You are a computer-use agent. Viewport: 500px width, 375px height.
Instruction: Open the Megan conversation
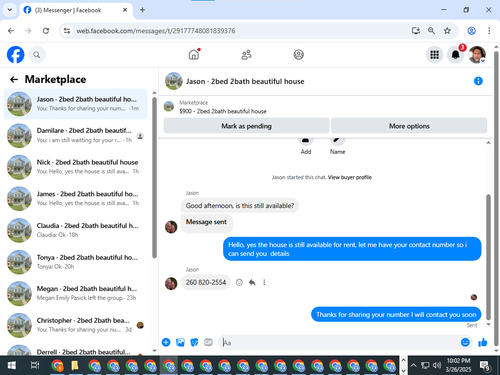point(75,293)
